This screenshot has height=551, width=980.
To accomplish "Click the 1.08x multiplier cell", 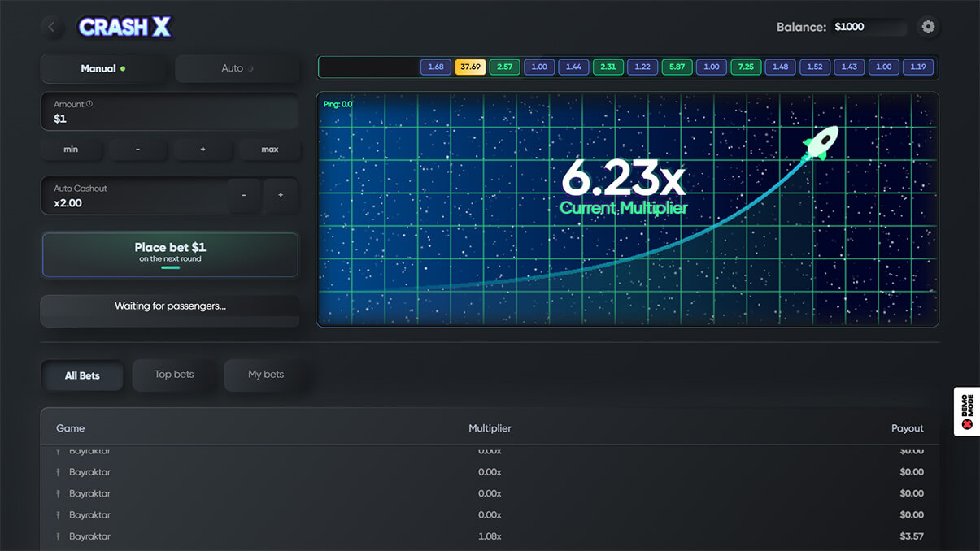I will pyautogui.click(x=490, y=536).
